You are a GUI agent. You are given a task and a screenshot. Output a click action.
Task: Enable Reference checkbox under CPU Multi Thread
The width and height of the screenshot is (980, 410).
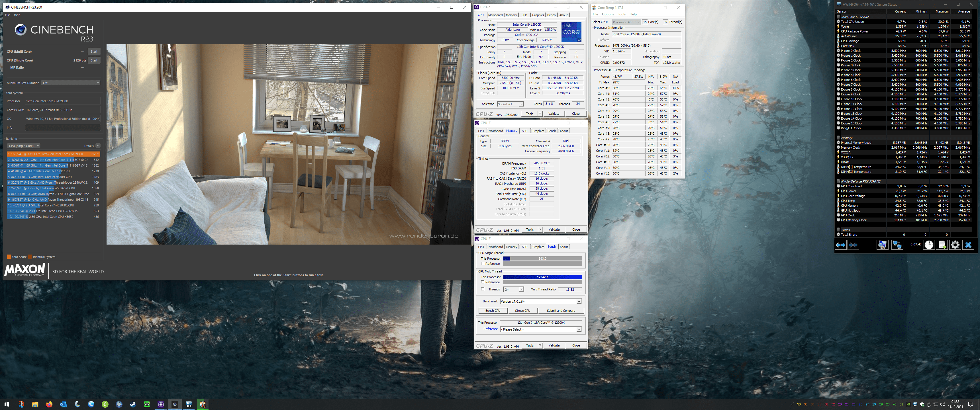pos(483,282)
